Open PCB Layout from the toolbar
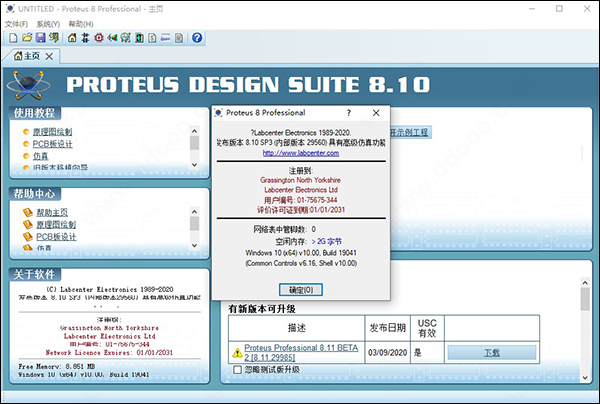 [100, 37]
